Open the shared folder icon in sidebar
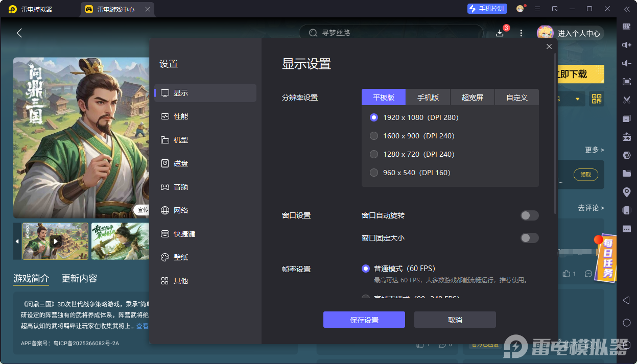This screenshot has height=364, width=637. (627, 174)
